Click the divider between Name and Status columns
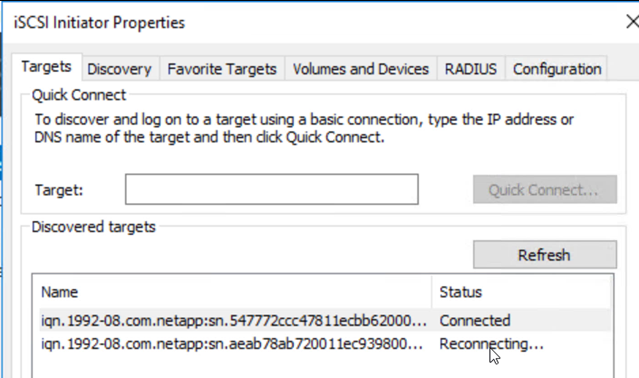 coord(432,292)
